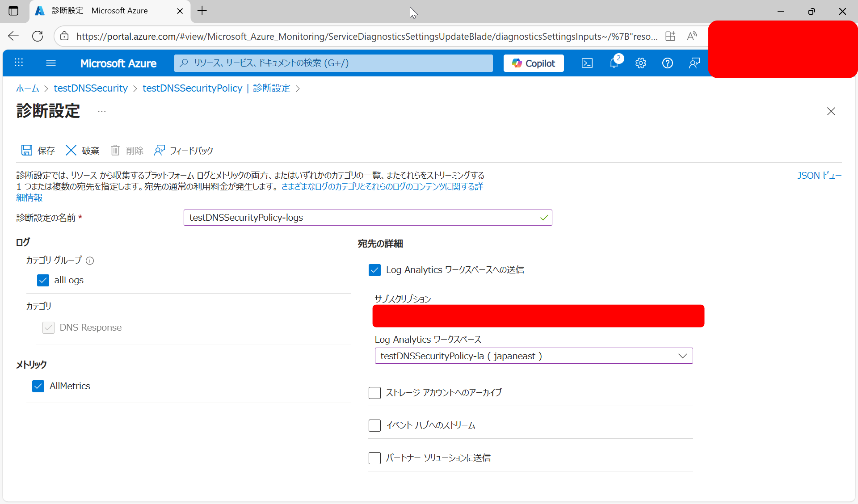Open portal settings gear icon
Screen dimensions: 858x504
pyautogui.click(x=640, y=63)
